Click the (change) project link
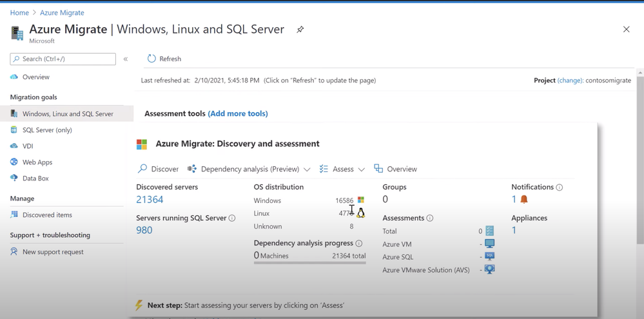Viewport: 644px width, 319px height. (x=570, y=81)
